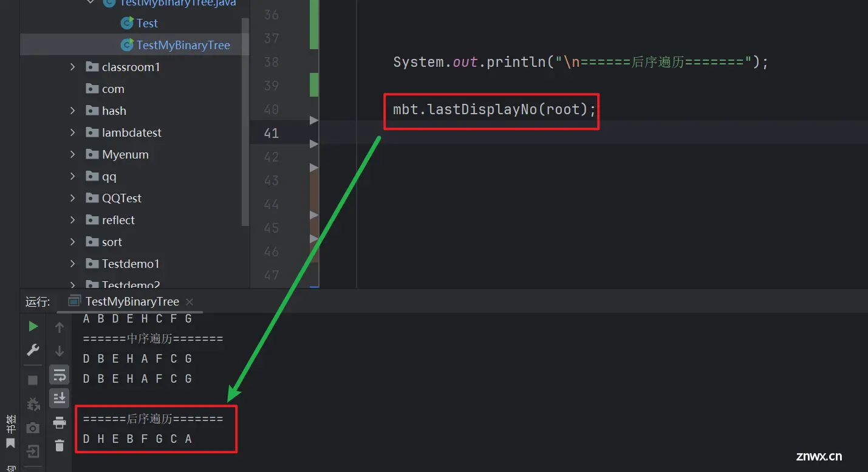Click the bug-style rerun icon in Run panel
This screenshot has height=472, width=868.
33,404
